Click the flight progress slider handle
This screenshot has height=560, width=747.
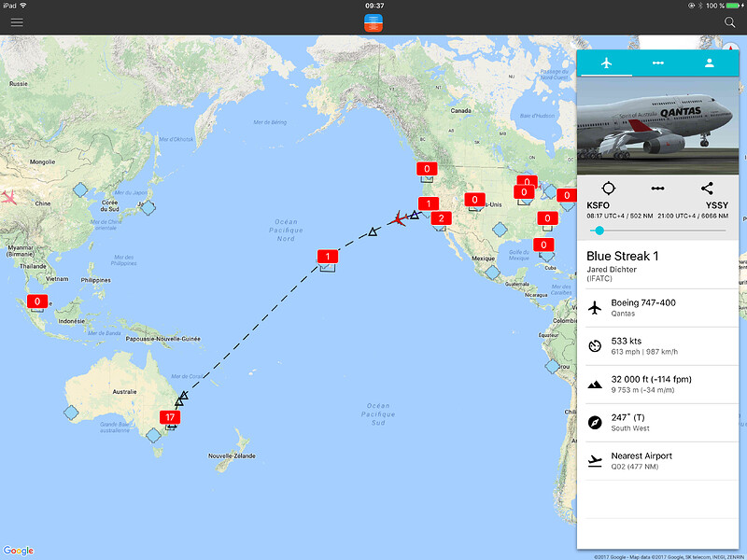click(599, 231)
